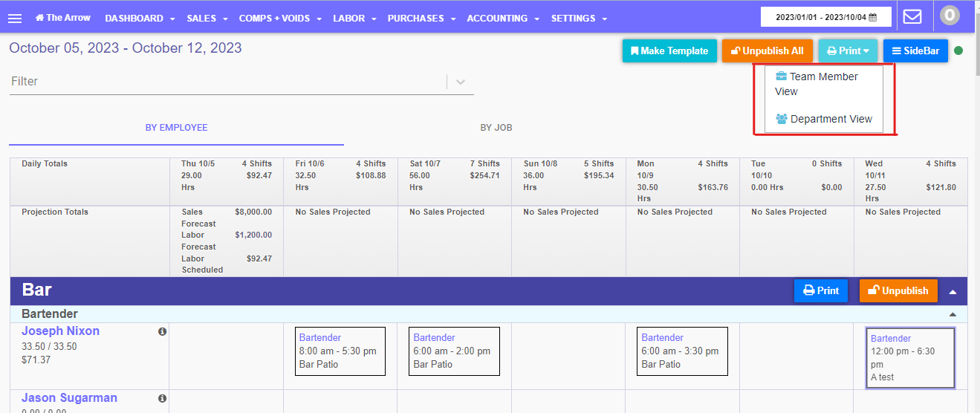Open the mail envelope icon

pos(912,16)
